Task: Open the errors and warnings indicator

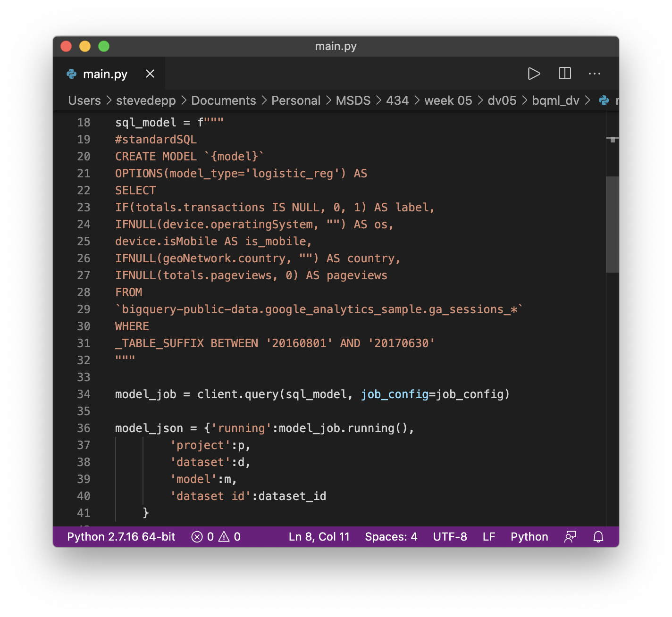Action: pos(216,537)
